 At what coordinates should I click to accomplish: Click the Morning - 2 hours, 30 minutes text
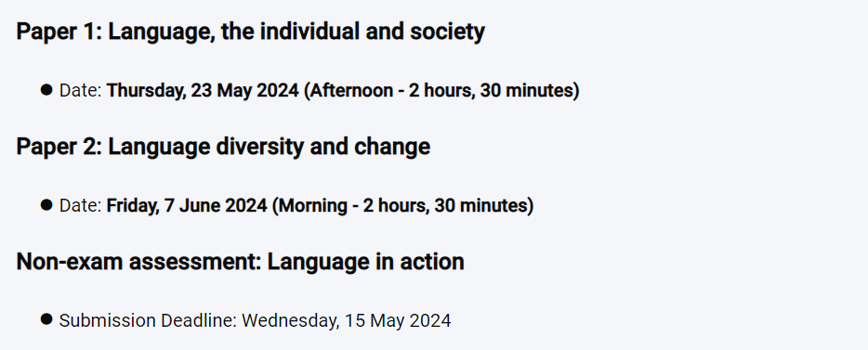402,206
